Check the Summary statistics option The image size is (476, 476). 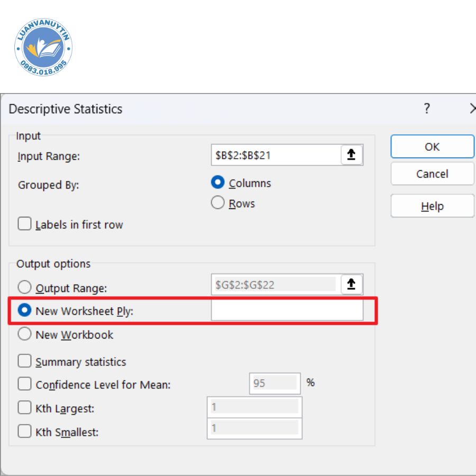[x=25, y=361]
